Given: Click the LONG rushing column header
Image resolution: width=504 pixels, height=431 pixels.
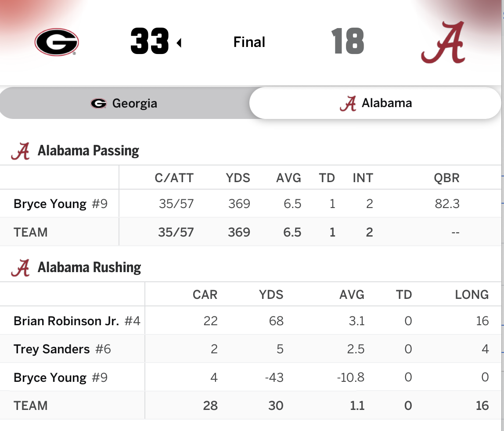Looking at the screenshot, I should click(x=472, y=294).
